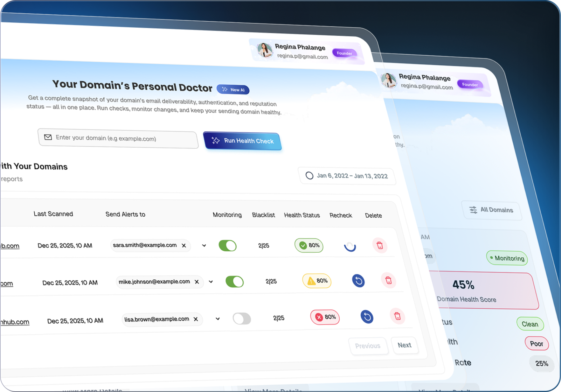Open the Jan 6 – Jan 13 date range picker
Image resolution: width=561 pixels, height=392 pixels.
(x=347, y=176)
